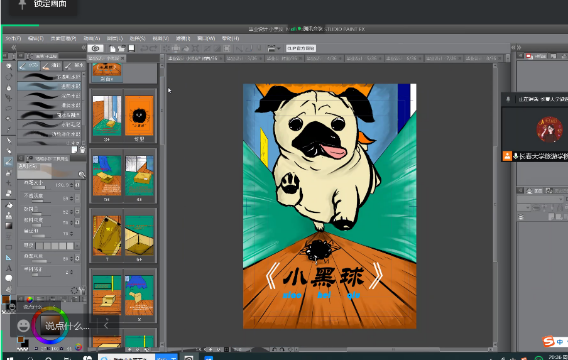Delete sub tool with trash icon
Image resolution: width=568 pixels, height=360 pixels.
click(x=82, y=150)
